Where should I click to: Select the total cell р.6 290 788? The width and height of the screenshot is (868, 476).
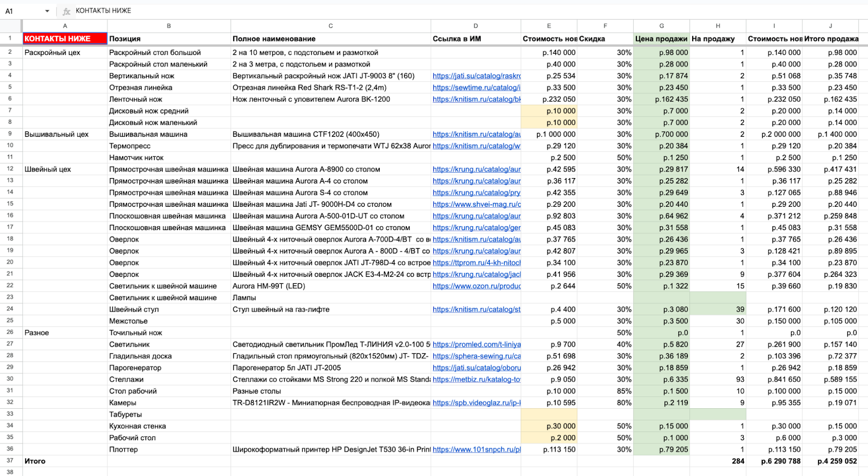pos(775,461)
